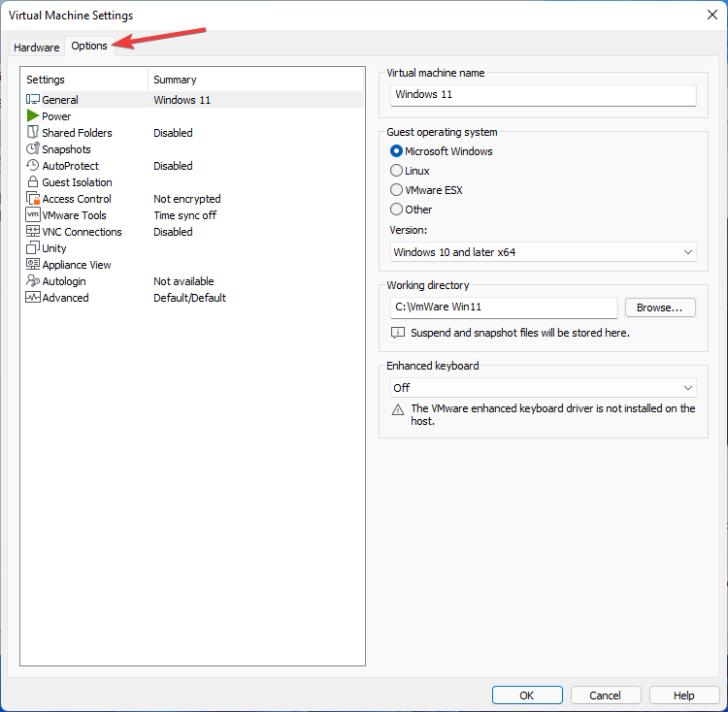Click the 'Not available' summary text
This screenshot has height=712, width=728.
pos(183,281)
